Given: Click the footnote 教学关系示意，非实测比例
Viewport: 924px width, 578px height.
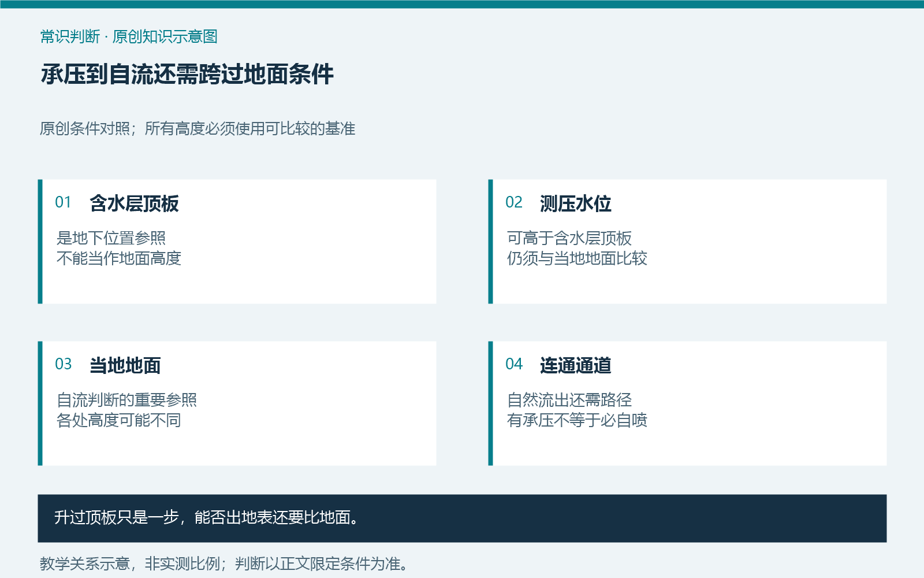Looking at the screenshot, I should [x=130, y=564].
